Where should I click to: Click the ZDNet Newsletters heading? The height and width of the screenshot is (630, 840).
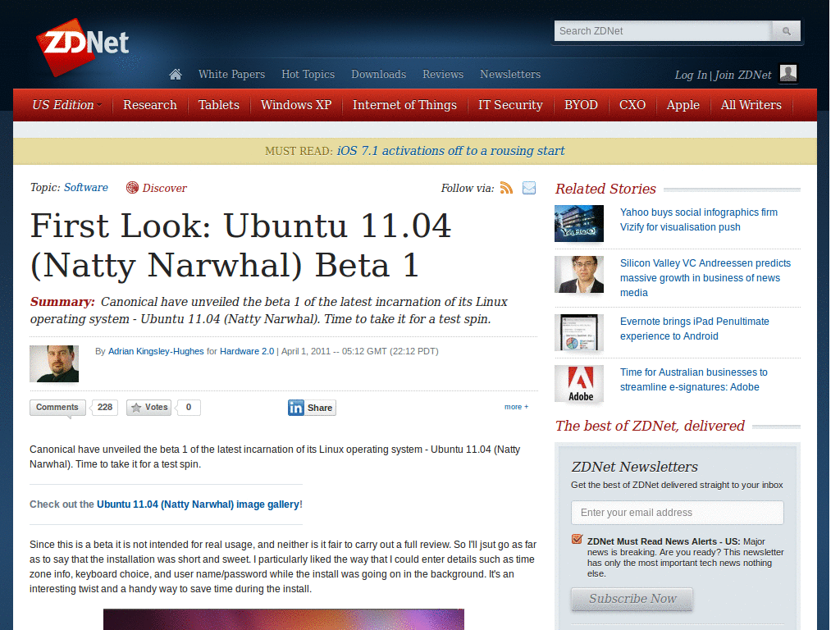pos(634,467)
